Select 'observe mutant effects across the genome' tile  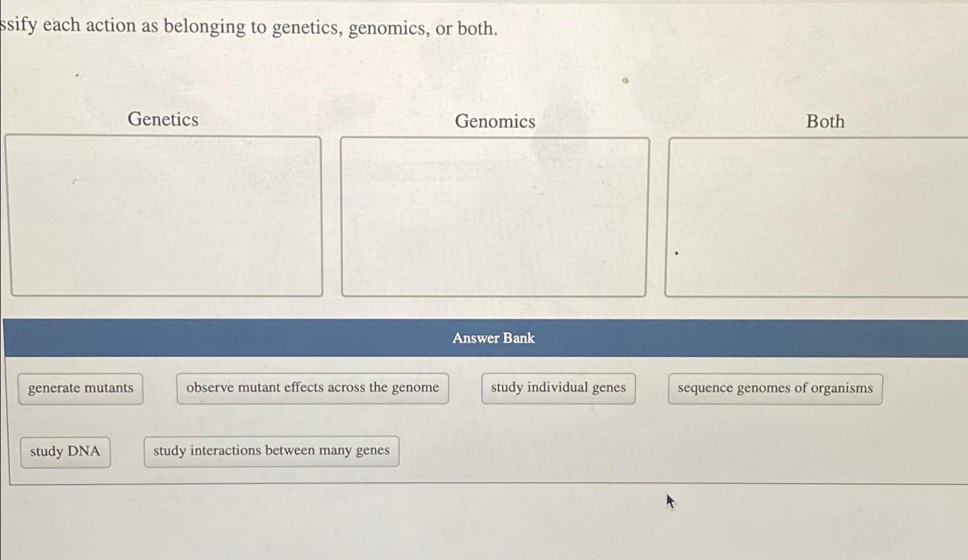point(313,388)
